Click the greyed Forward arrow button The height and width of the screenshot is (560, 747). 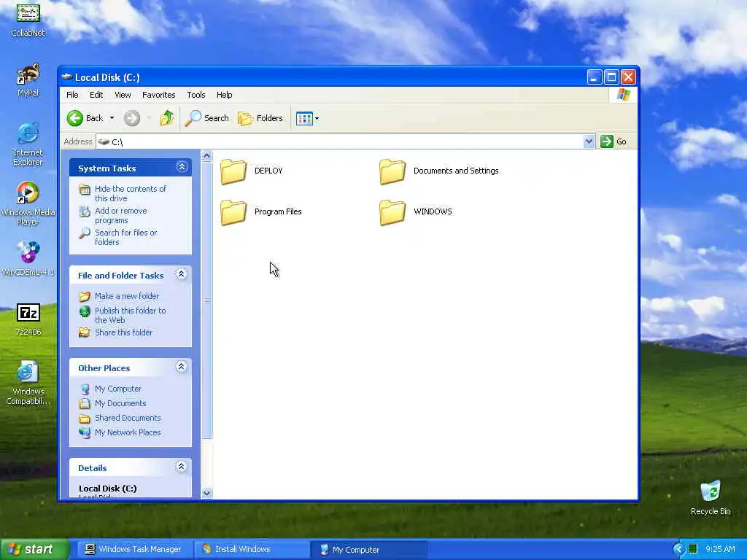132,118
